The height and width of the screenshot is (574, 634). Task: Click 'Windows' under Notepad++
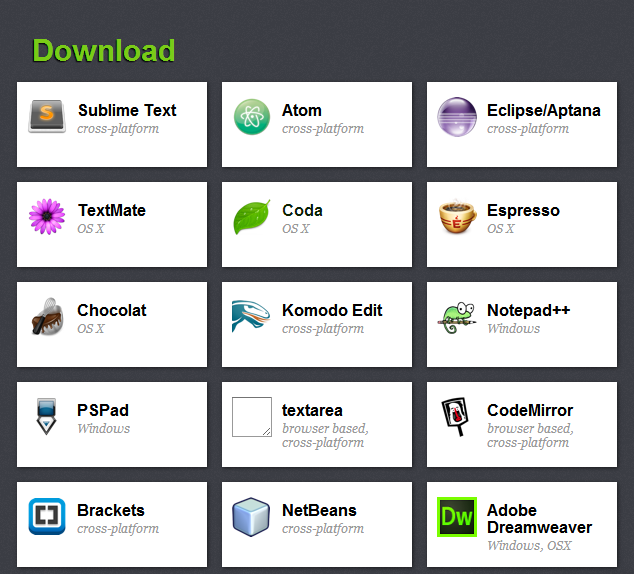click(514, 329)
